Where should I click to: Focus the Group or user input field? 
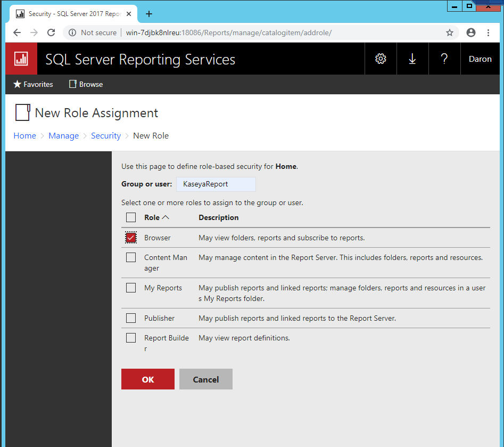pyautogui.click(x=216, y=184)
